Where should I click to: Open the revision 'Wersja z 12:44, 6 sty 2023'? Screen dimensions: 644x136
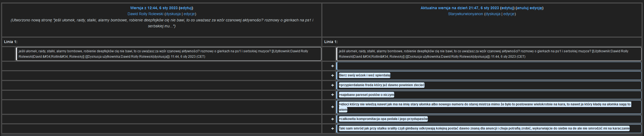[154, 8]
